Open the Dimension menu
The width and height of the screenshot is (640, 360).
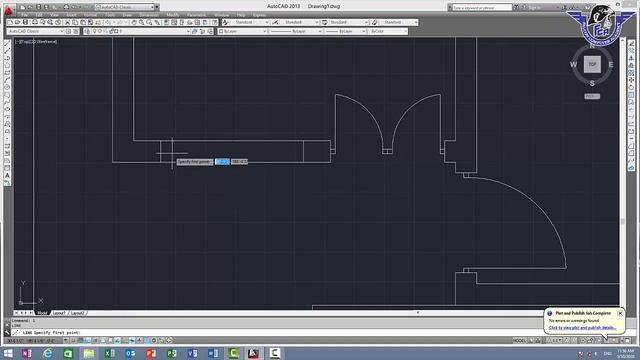[149, 15]
